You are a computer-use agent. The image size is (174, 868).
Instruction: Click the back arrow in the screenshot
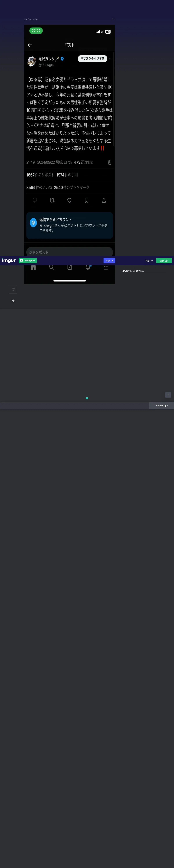[30, 45]
